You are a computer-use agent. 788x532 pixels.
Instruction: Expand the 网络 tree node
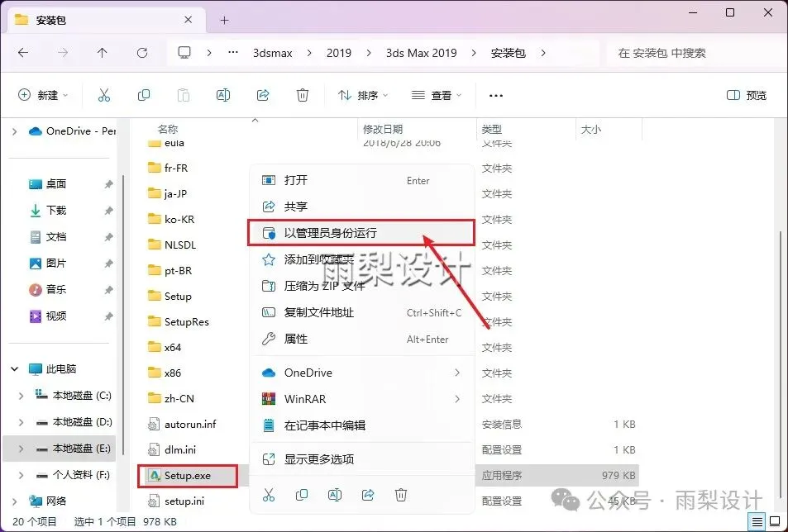15,501
